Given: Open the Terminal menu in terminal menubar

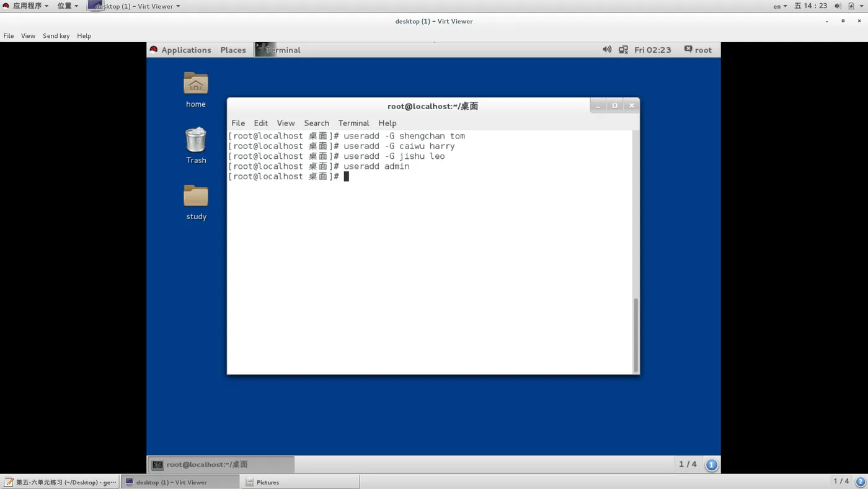Looking at the screenshot, I should (x=353, y=123).
